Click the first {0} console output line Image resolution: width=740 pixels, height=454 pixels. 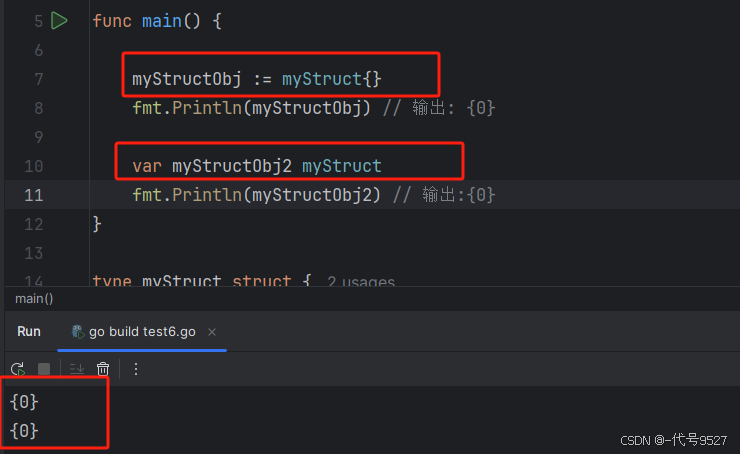[23, 402]
